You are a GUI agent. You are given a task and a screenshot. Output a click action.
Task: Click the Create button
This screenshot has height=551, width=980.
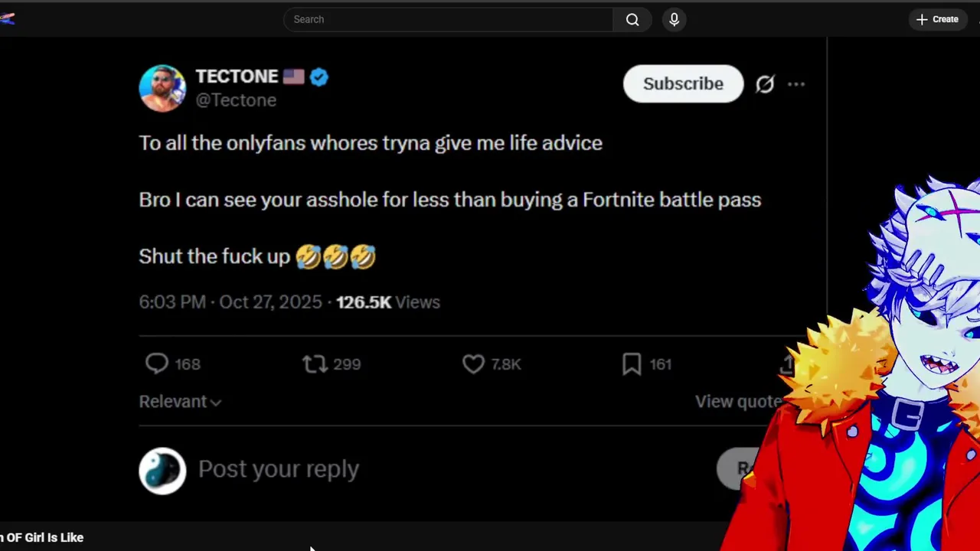point(937,20)
